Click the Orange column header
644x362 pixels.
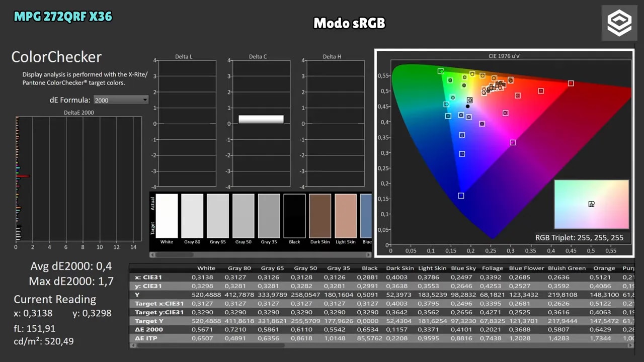604,268
